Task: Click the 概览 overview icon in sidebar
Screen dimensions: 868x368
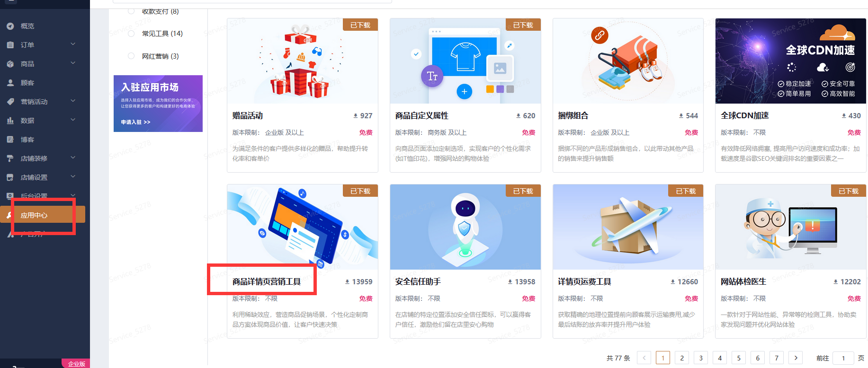Action: (10, 26)
